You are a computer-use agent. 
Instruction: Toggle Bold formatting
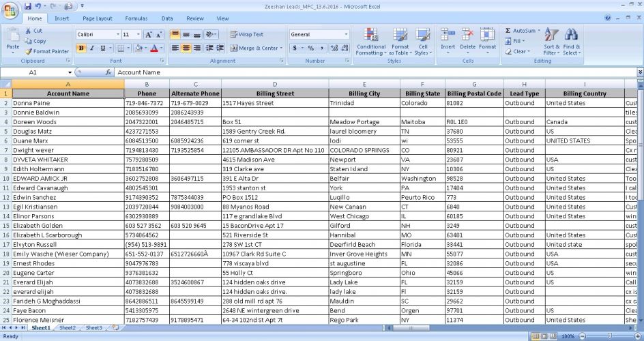click(x=81, y=48)
